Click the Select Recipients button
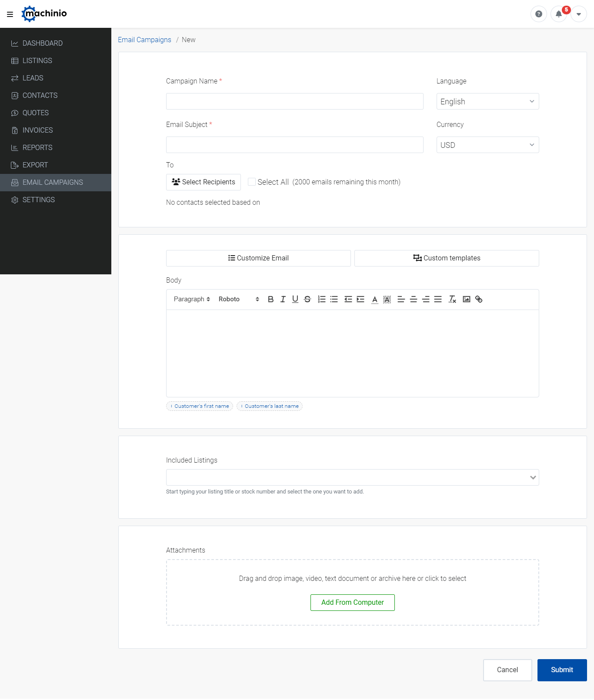 pyautogui.click(x=204, y=182)
